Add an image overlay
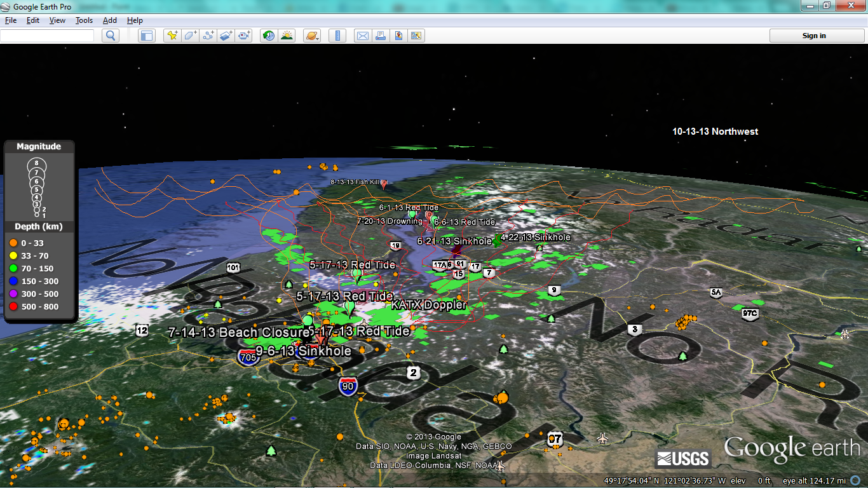This screenshot has width=868, height=488. (226, 36)
